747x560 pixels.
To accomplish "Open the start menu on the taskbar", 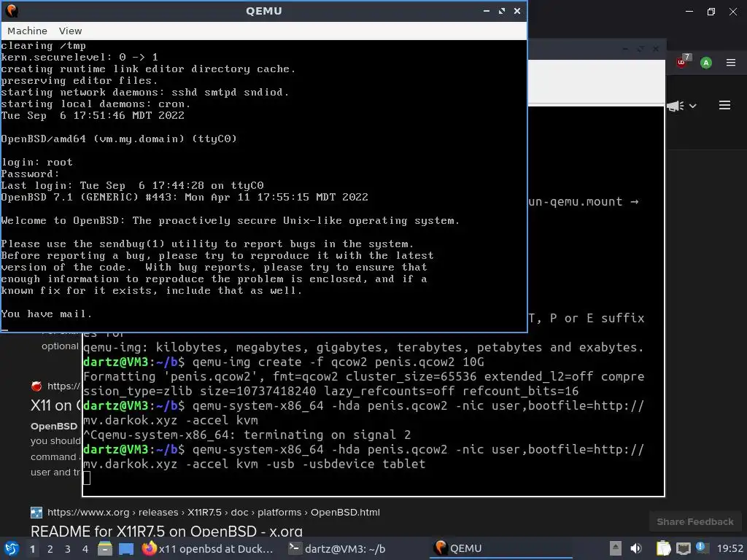I will point(12,548).
